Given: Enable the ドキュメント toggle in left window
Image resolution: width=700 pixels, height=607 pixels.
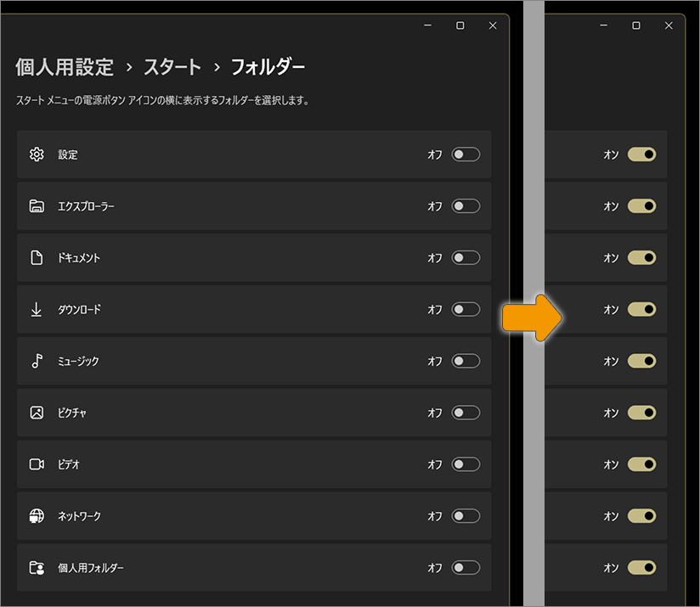Looking at the screenshot, I should coord(466,258).
